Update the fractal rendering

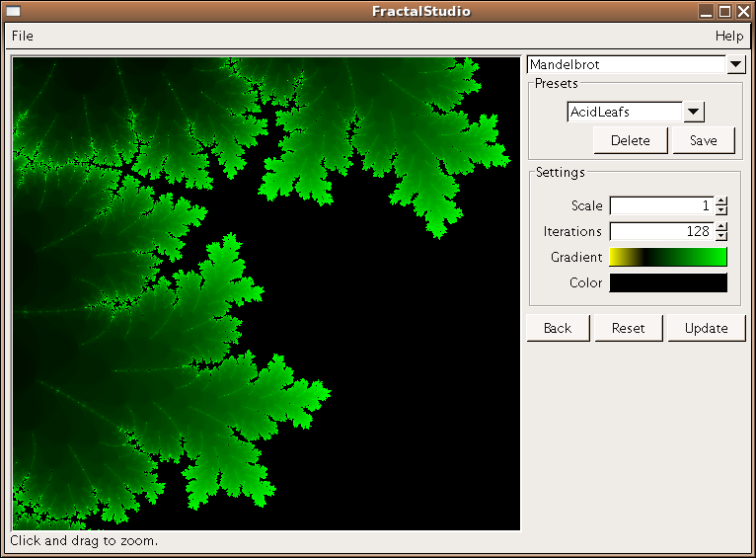(707, 328)
